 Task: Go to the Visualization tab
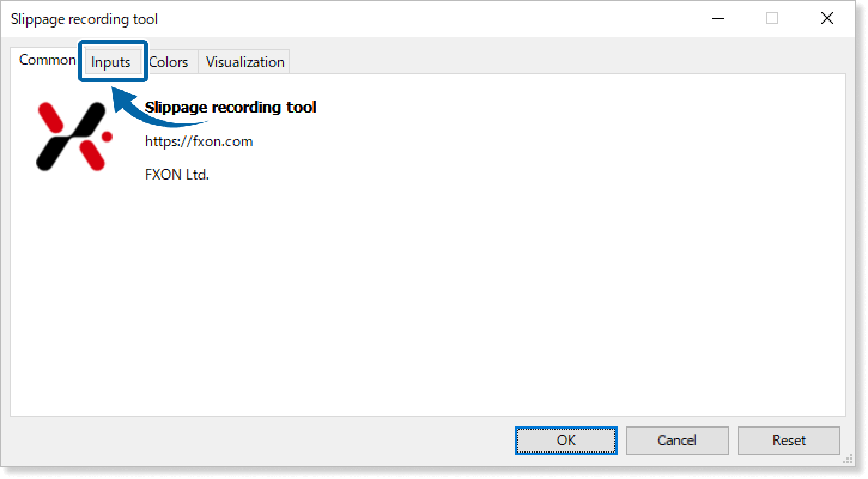click(x=245, y=62)
